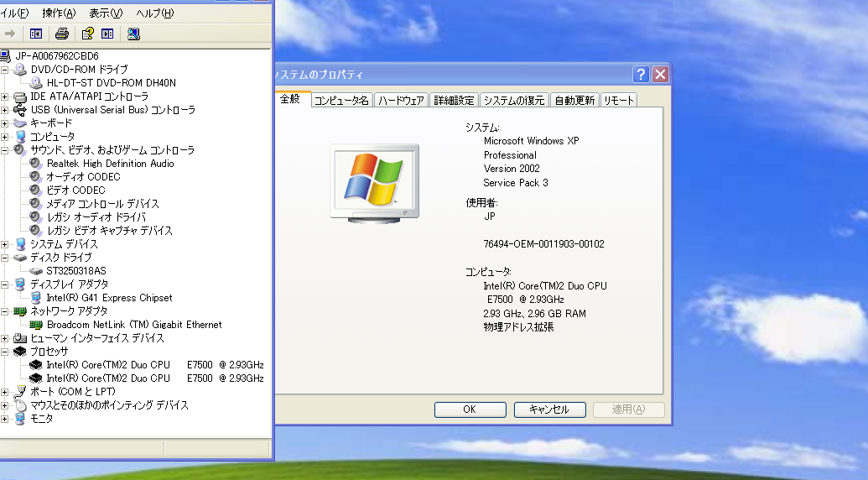Collapse the ディスク ドライブ node

[4, 258]
